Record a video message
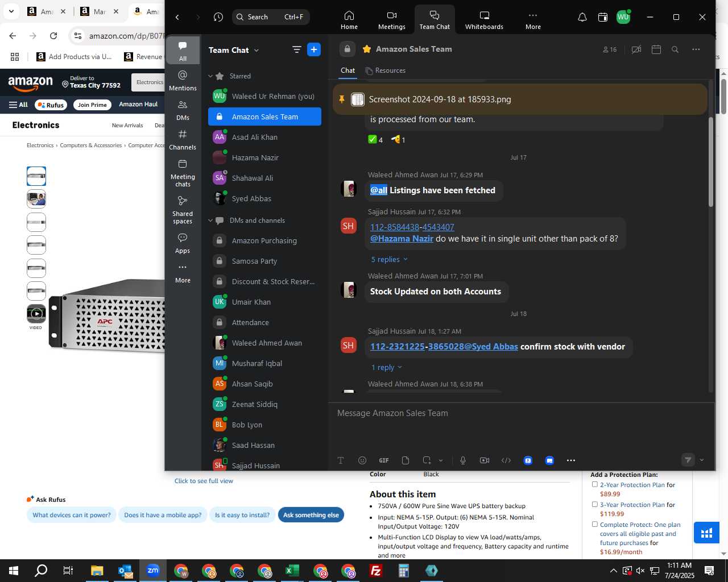 coord(485,460)
